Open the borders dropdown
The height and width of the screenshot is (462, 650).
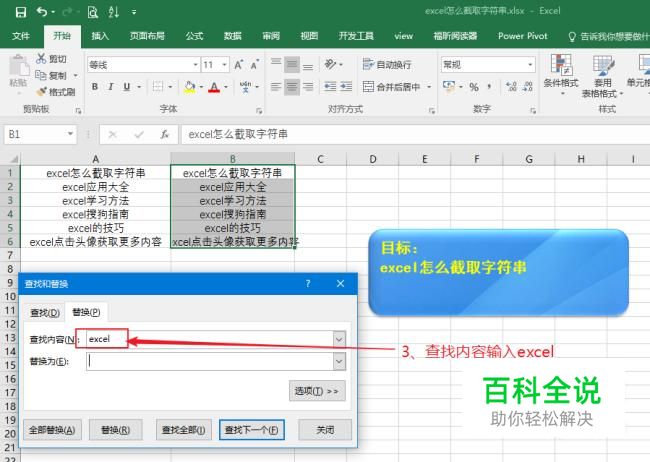(170, 87)
